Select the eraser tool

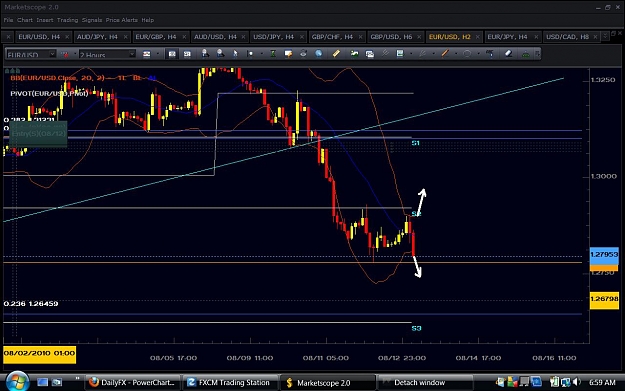(x=508, y=53)
